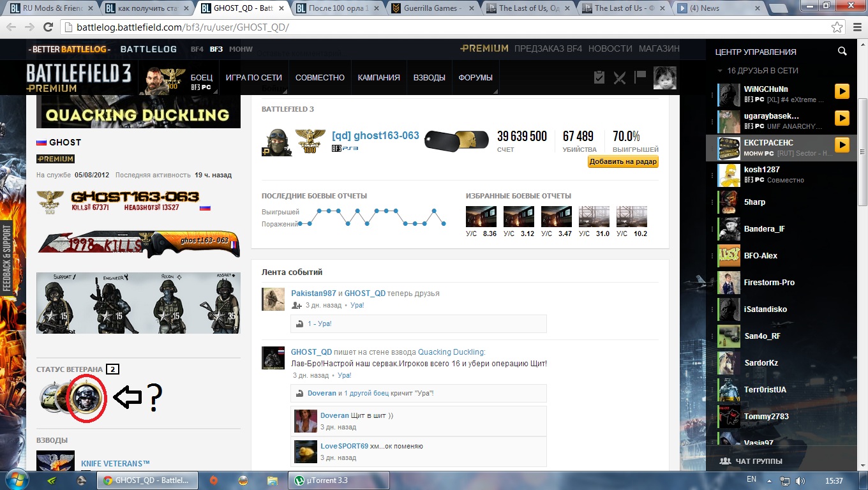The height and width of the screenshot is (490, 868).
Task: Open ИГРА ПО СЕТИ menu
Action: point(253,78)
